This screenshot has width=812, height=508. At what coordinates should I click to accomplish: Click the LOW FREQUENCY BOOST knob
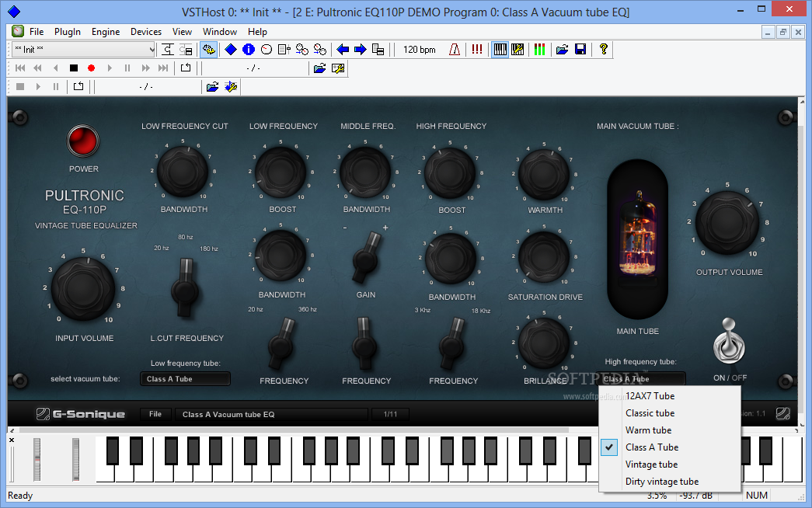(281, 173)
